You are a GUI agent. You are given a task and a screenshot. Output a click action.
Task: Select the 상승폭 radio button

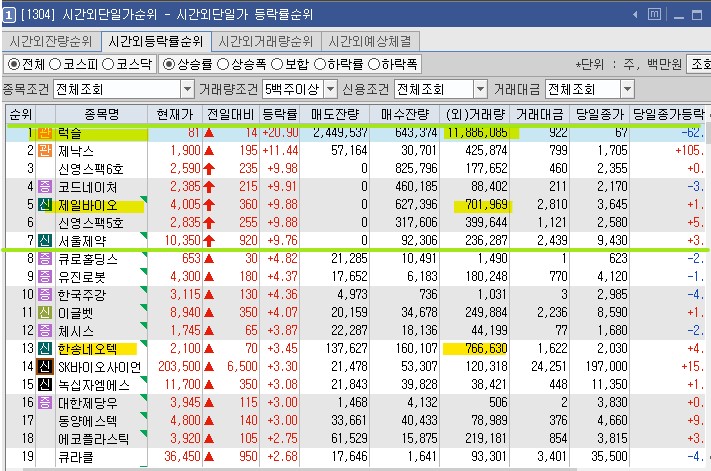[x=223, y=64]
